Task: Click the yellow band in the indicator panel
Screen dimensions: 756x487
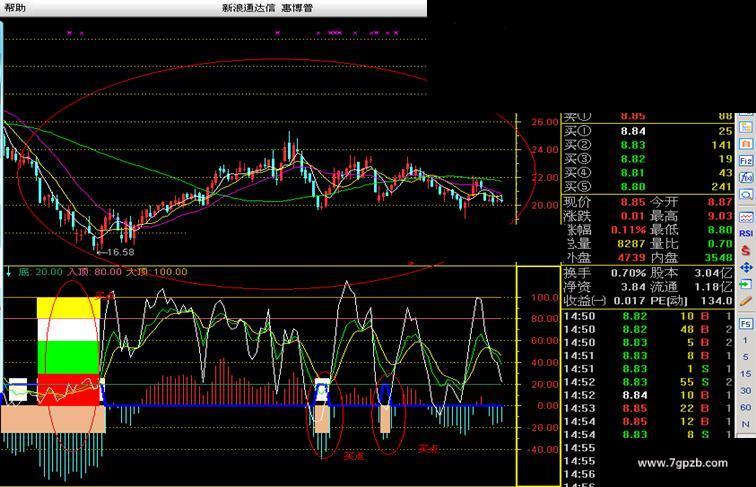Action: click(68, 308)
